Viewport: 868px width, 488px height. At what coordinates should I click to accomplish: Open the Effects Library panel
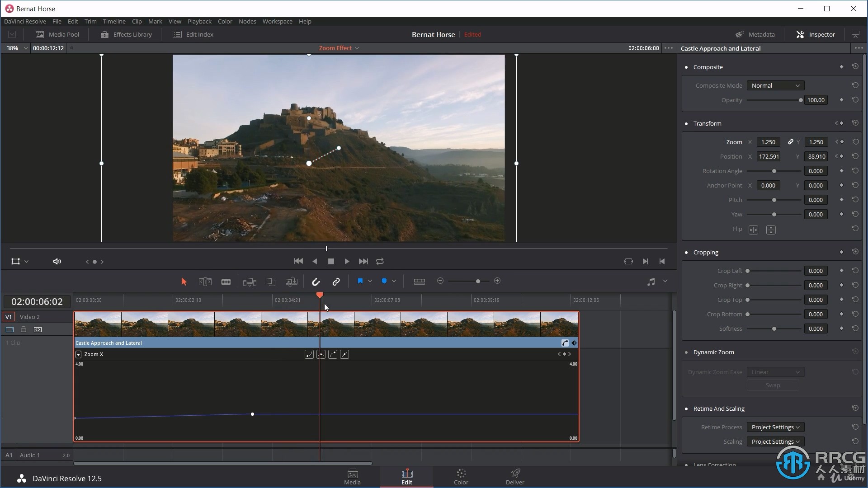(x=126, y=34)
